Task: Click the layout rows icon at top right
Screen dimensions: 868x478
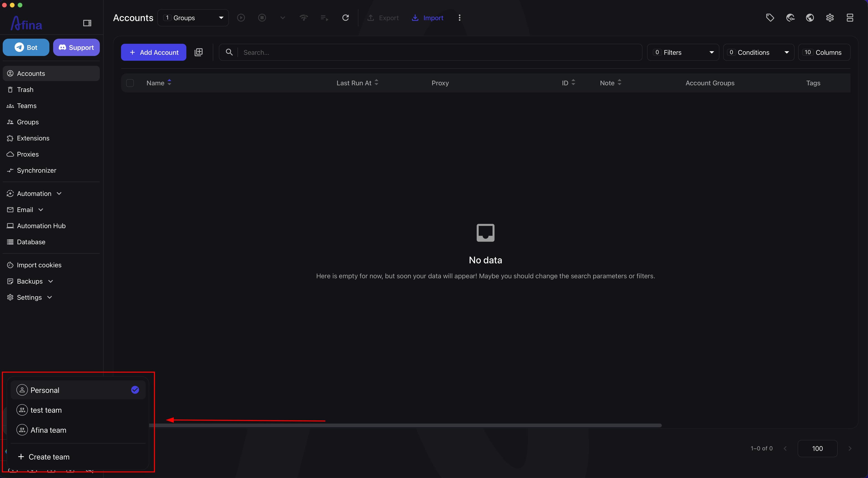Action: click(x=850, y=18)
